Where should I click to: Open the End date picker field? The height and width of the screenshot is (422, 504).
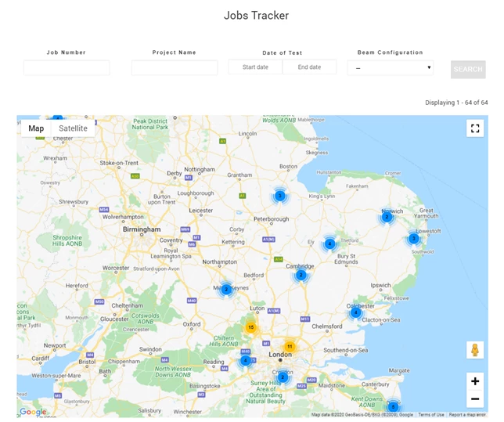[x=309, y=67]
